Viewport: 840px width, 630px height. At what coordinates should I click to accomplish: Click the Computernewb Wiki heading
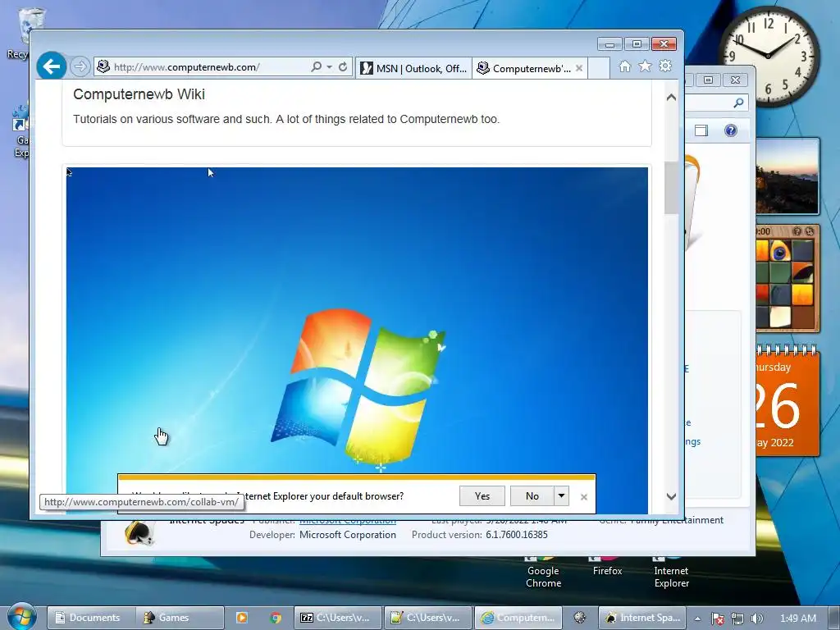(x=139, y=94)
